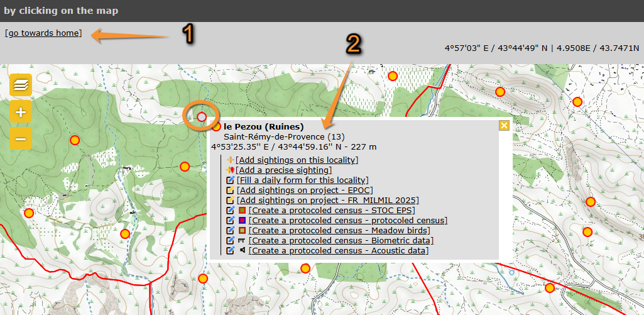Open the map layers switcher
644x315 pixels.
(x=21, y=84)
